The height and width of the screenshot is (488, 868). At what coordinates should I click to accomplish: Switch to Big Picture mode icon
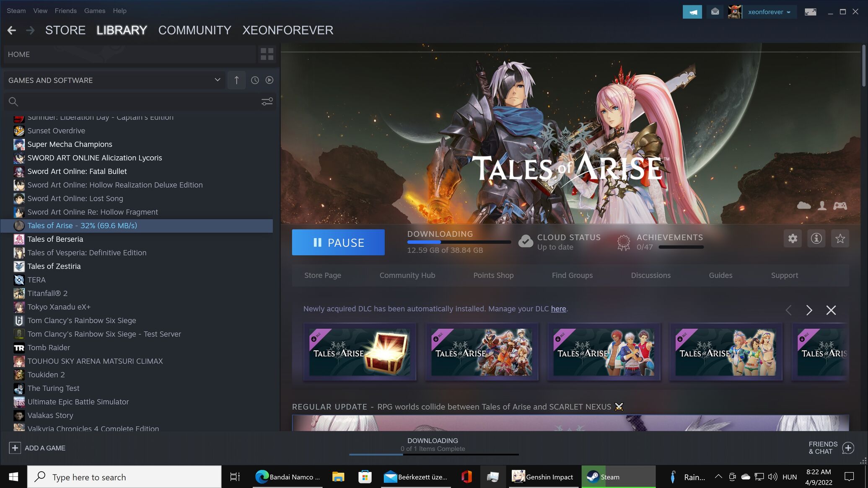pyautogui.click(x=811, y=12)
